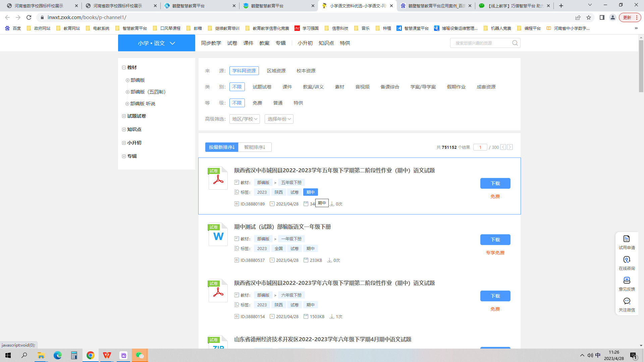Choose 区域资源 as the source
The width and height of the screenshot is (644, 362).
(276, 71)
